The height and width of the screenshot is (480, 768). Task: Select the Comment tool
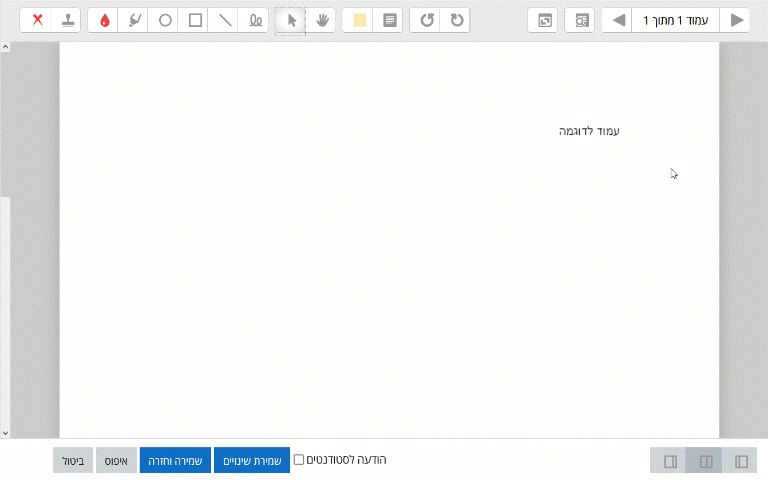(x=389, y=20)
